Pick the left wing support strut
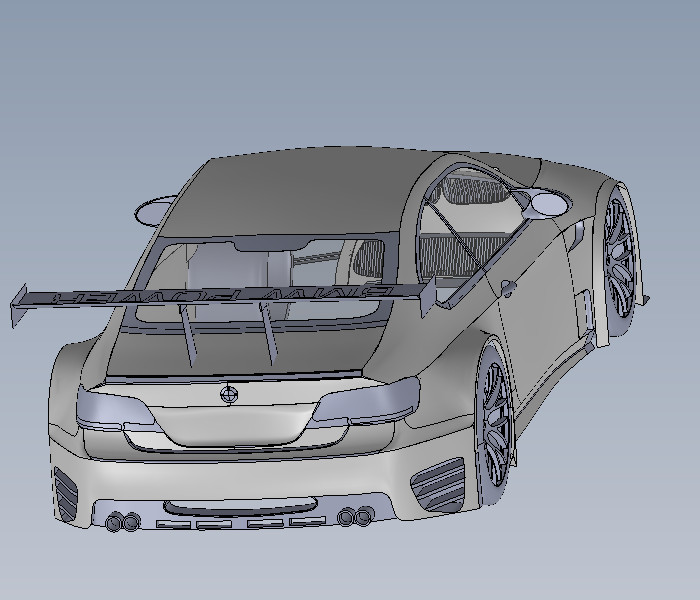 188,335
